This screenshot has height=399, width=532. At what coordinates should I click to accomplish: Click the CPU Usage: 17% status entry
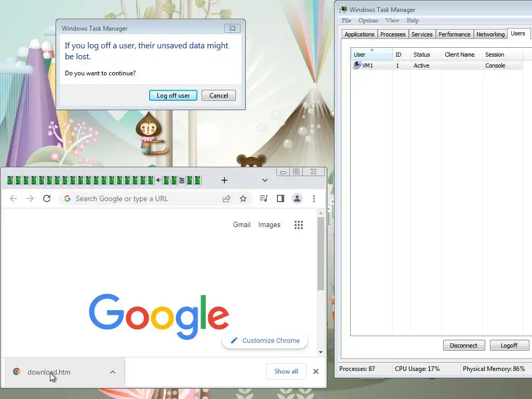point(417,368)
